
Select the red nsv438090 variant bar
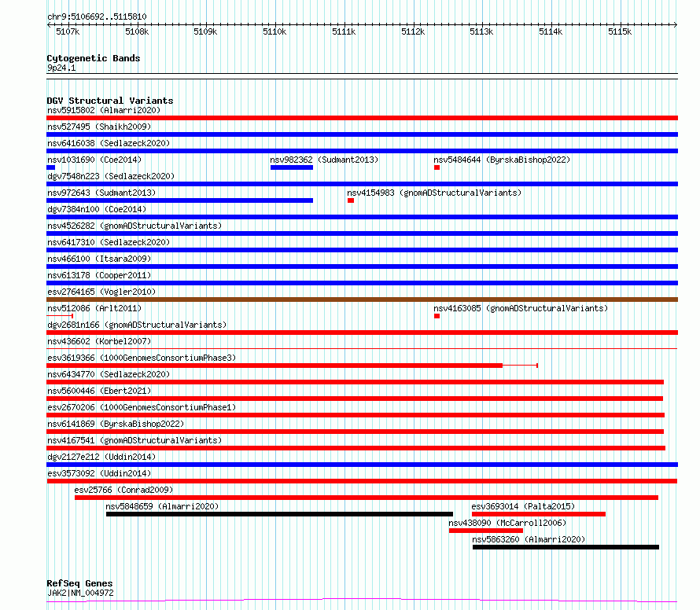[486, 531]
